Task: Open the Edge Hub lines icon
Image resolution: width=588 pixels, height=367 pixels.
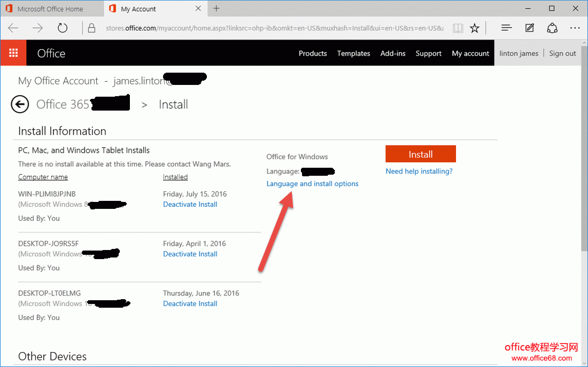Action: pyautogui.click(x=506, y=28)
